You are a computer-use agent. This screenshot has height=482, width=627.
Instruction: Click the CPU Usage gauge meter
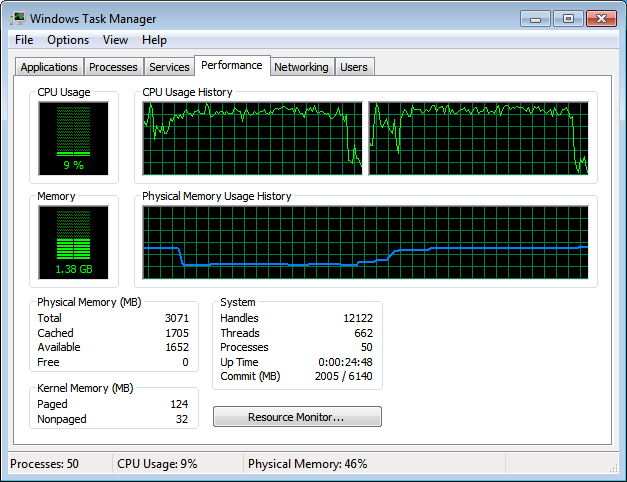(x=74, y=138)
